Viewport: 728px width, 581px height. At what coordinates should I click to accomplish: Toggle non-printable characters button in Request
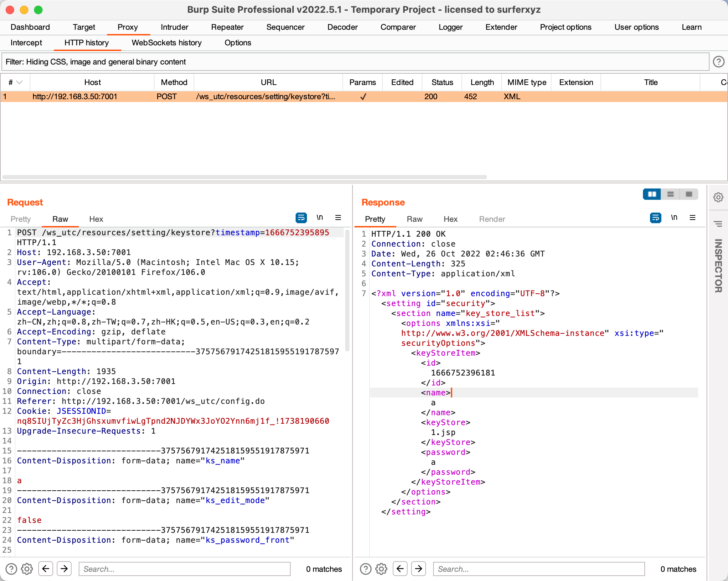319,218
